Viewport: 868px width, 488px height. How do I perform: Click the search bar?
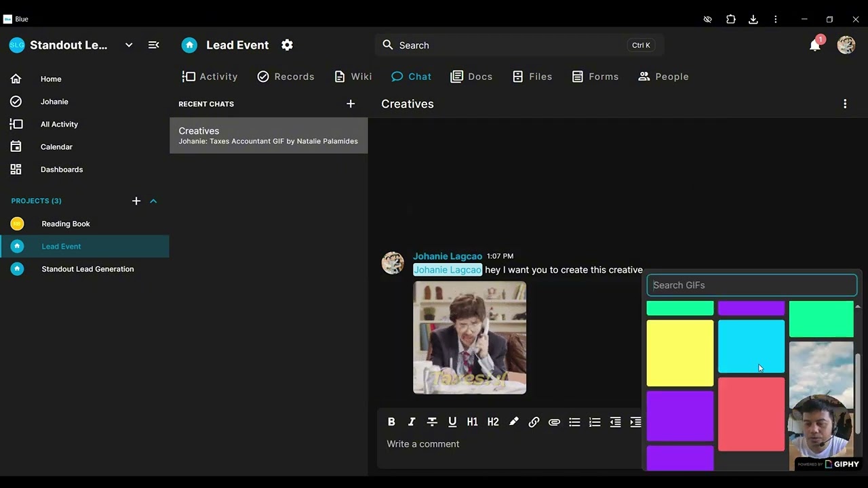pyautogui.click(x=519, y=45)
